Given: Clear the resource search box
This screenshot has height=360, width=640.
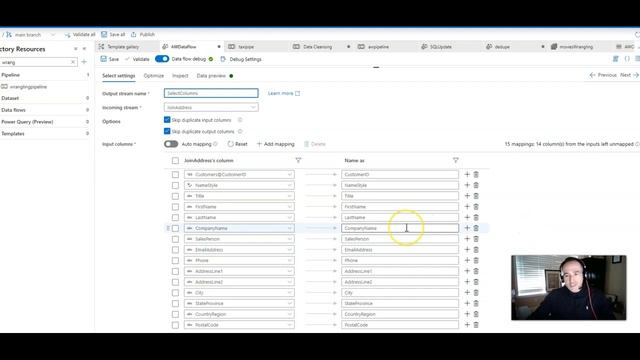Looking at the screenshot, I should coord(73,62).
